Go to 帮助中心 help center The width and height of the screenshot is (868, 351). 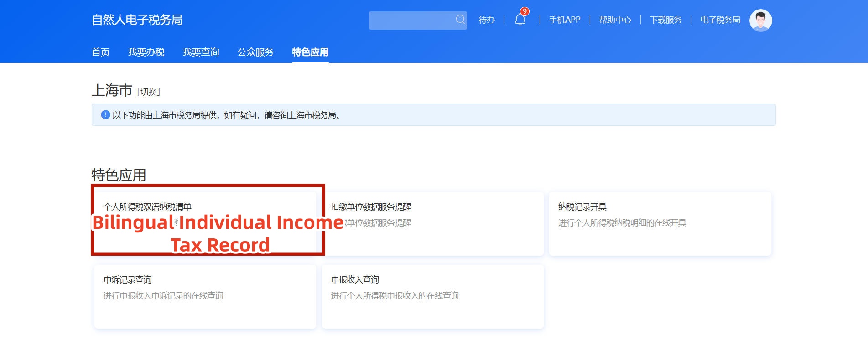615,20
